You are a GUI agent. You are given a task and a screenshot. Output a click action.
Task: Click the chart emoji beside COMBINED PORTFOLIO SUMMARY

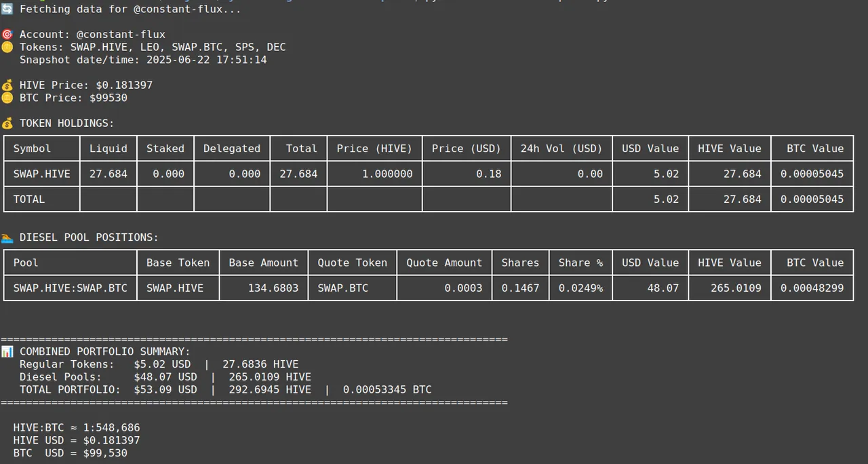(7, 351)
